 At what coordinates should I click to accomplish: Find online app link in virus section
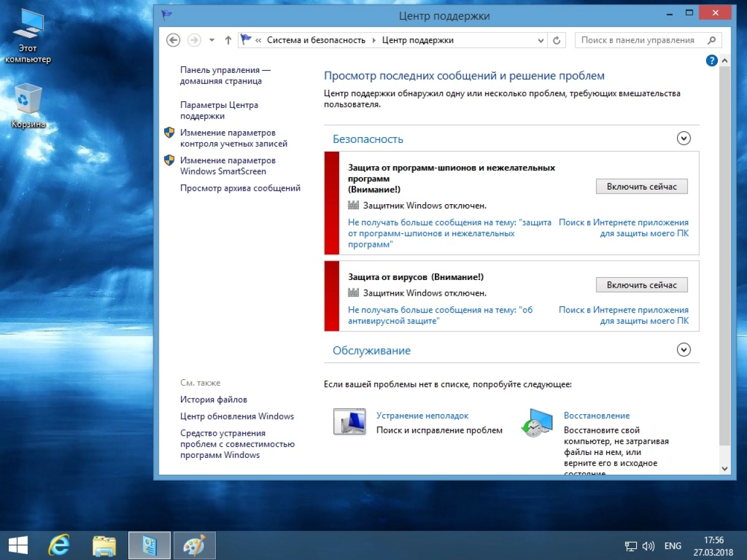coord(624,316)
